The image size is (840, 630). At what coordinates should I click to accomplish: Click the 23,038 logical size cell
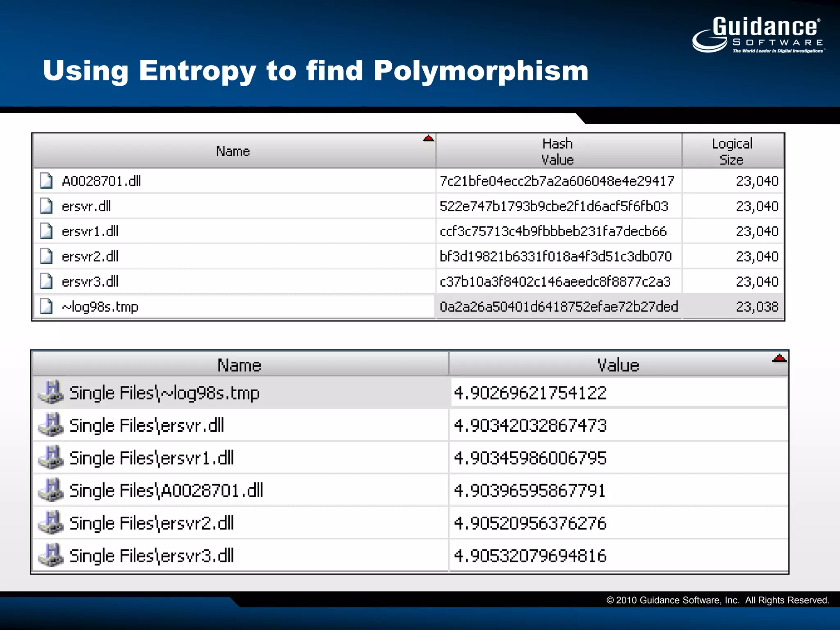click(757, 306)
